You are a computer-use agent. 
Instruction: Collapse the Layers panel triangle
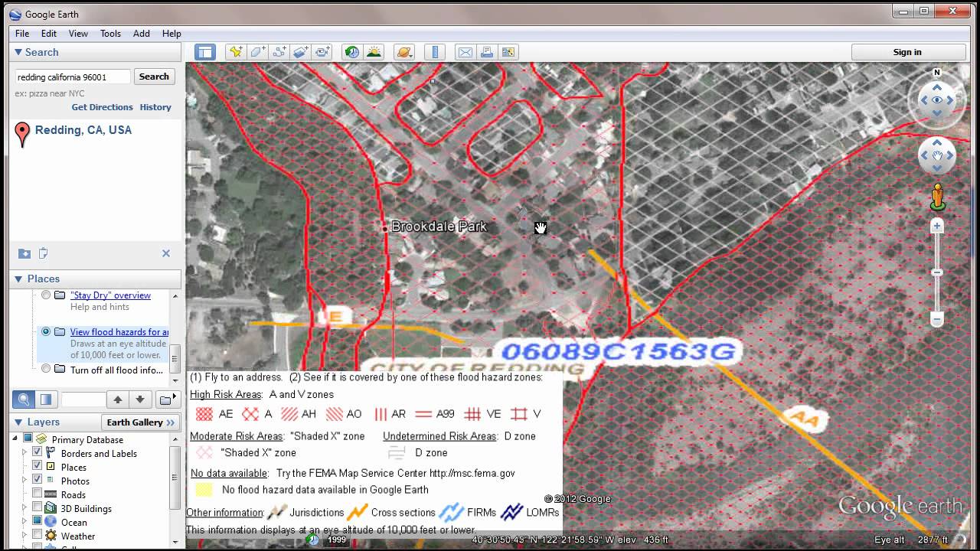[18, 422]
